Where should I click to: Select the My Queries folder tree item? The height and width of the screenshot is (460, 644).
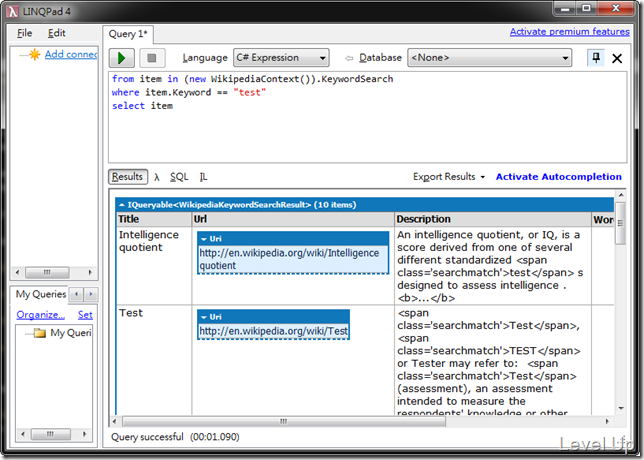[71, 333]
